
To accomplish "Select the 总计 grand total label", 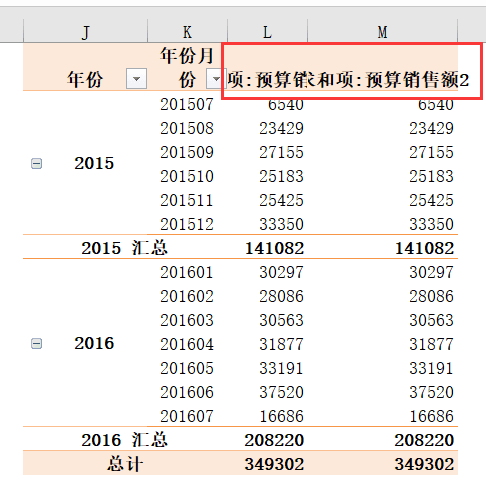I will [125, 464].
